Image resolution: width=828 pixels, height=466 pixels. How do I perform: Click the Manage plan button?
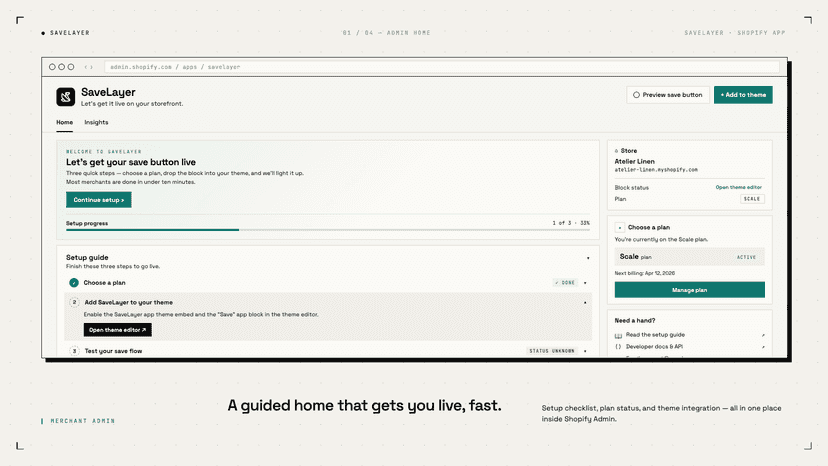[x=689, y=290]
